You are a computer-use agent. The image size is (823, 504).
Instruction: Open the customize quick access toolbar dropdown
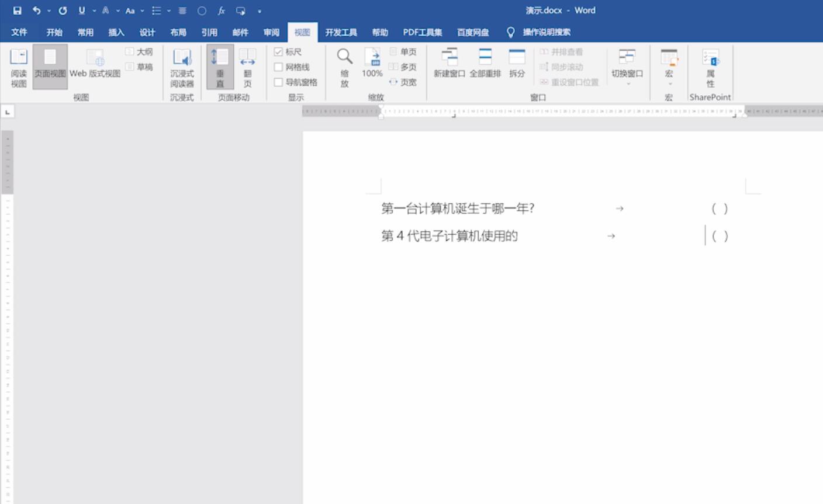point(260,11)
